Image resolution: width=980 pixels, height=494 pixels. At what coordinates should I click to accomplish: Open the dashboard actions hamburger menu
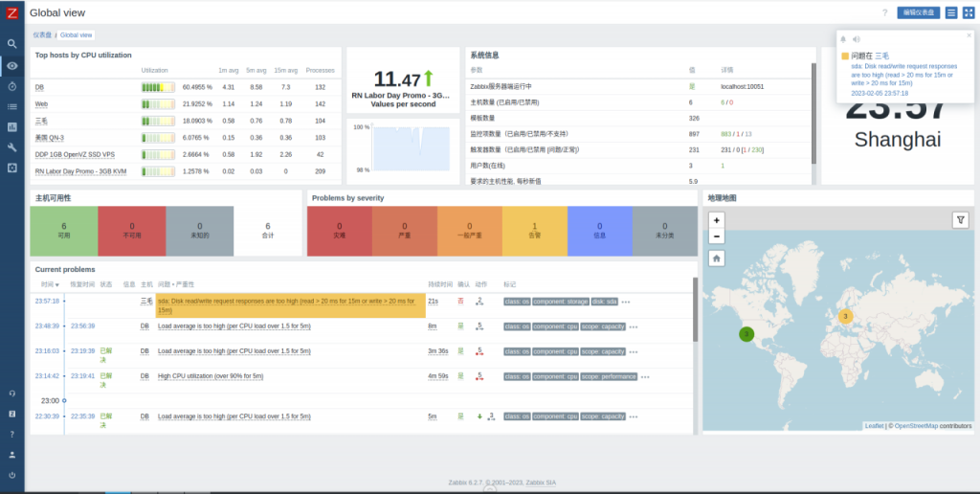951,12
